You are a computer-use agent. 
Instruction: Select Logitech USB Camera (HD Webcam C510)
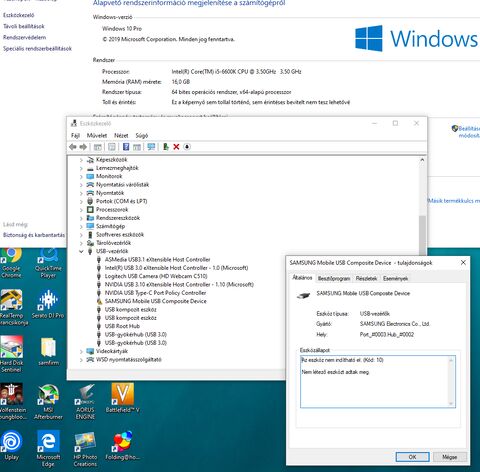pos(156,276)
